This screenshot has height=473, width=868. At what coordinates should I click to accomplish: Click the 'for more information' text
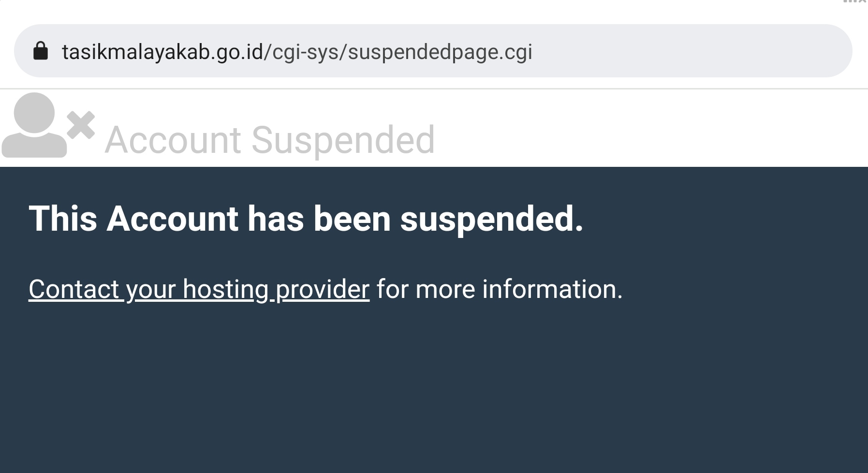pyautogui.click(x=498, y=290)
